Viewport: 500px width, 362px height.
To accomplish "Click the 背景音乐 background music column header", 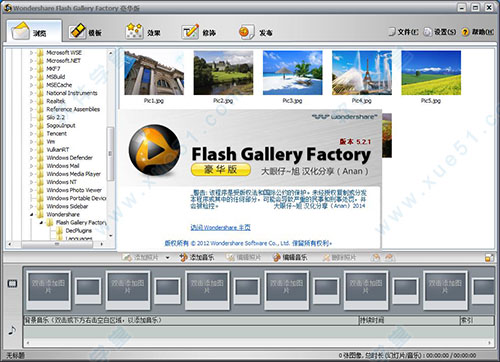I will coord(191,321).
